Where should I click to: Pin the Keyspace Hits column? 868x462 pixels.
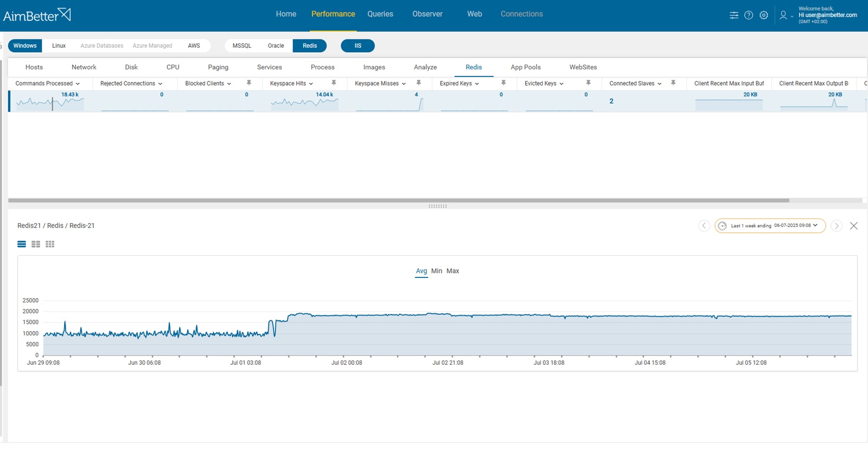coord(334,83)
